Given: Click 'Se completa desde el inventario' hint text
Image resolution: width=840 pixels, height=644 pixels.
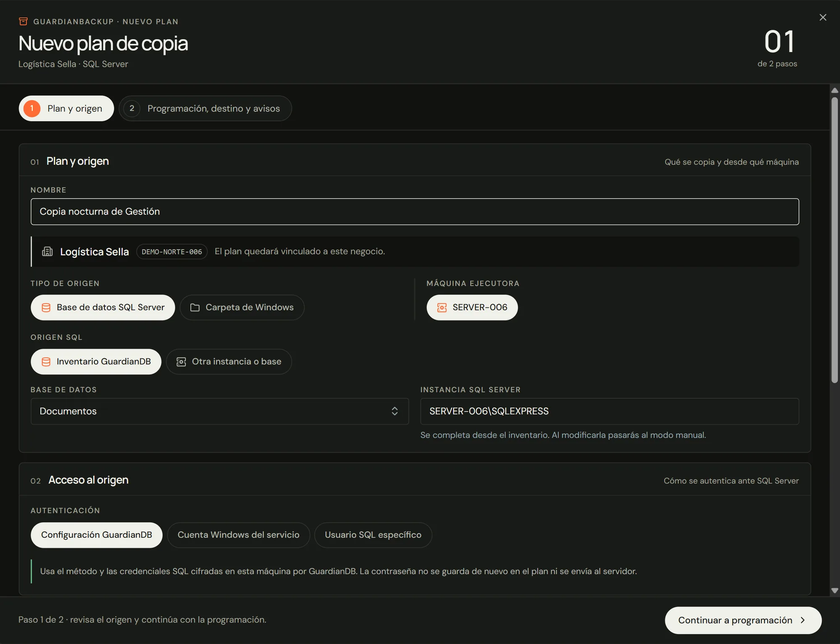Looking at the screenshot, I should pyautogui.click(x=563, y=435).
